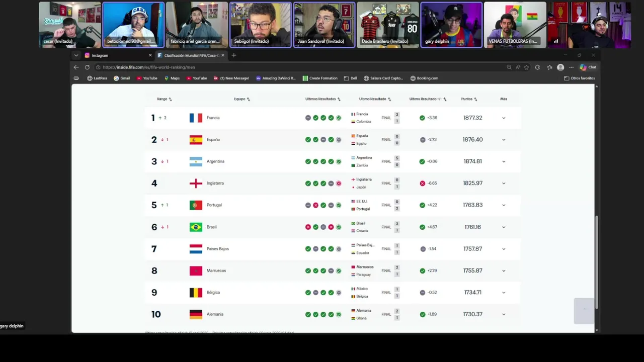Sort table by Rango column
Screen dimensions: 644x362
164,99
